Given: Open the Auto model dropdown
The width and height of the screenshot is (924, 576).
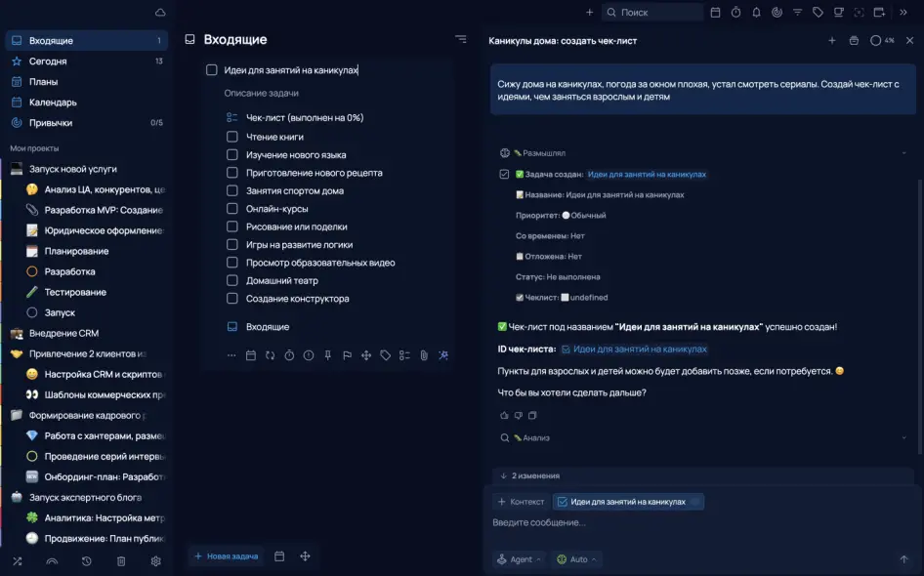Looking at the screenshot, I should (x=577, y=559).
